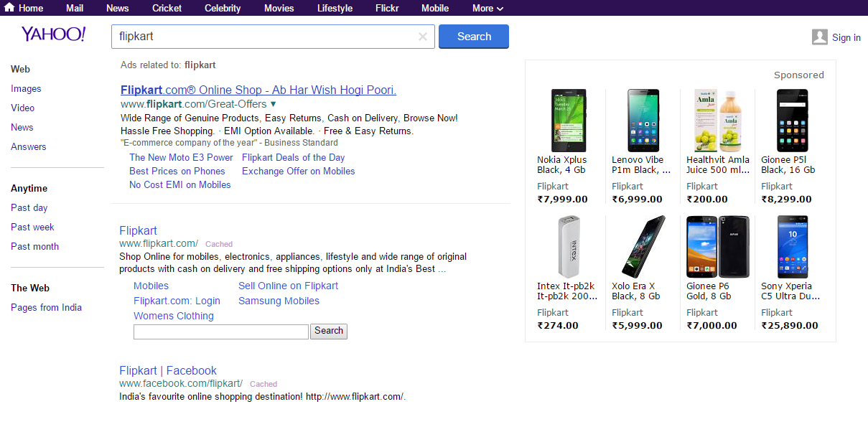Click inside the small search field in Flipkart result
The image size is (868, 427).
[220, 331]
